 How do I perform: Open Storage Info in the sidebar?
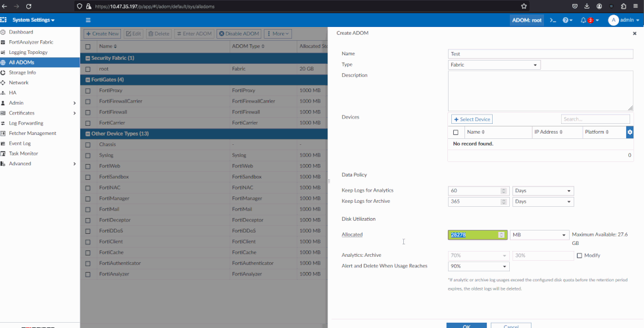[x=22, y=72]
